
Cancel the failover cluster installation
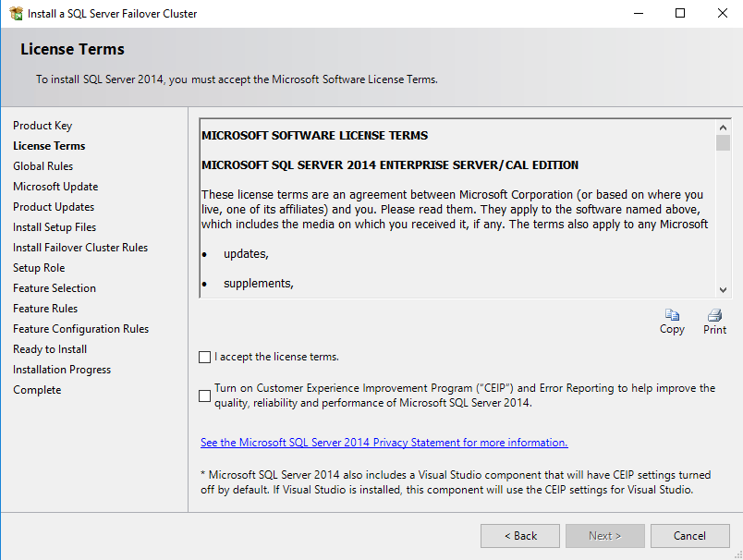click(690, 536)
